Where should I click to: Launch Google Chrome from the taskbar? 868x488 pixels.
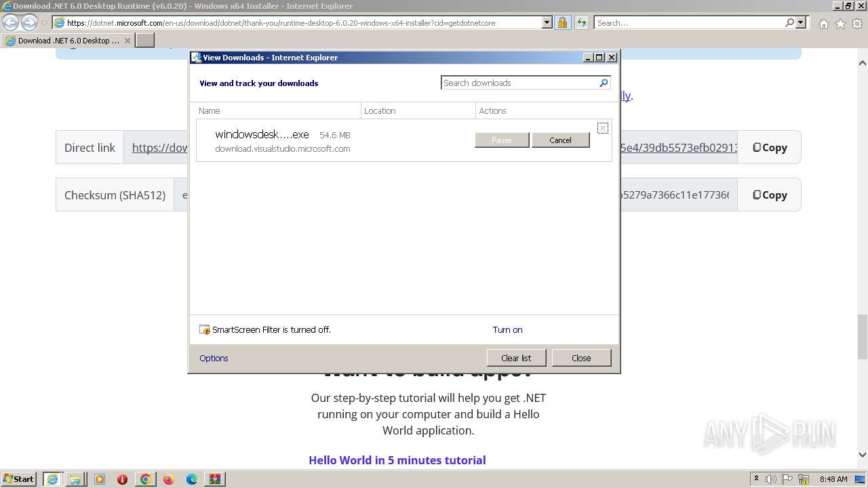(x=145, y=479)
